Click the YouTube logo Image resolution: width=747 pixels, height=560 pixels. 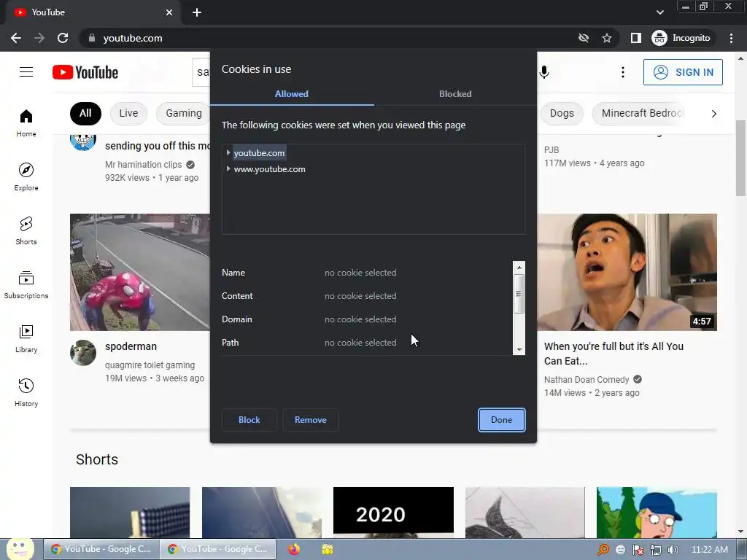click(85, 72)
